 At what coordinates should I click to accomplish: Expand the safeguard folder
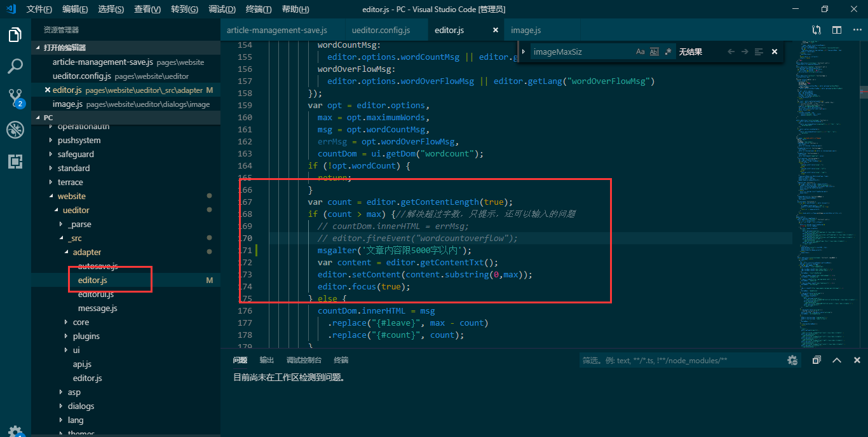51,154
